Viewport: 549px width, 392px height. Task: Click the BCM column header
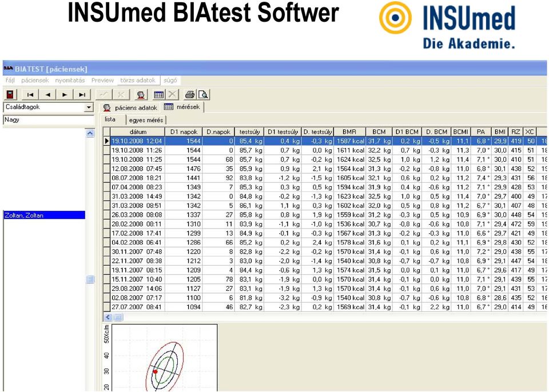pyautogui.click(x=379, y=131)
